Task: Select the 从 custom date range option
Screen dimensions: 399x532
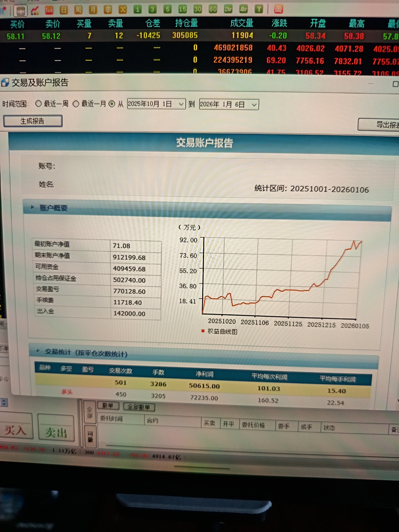Action: point(112,104)
